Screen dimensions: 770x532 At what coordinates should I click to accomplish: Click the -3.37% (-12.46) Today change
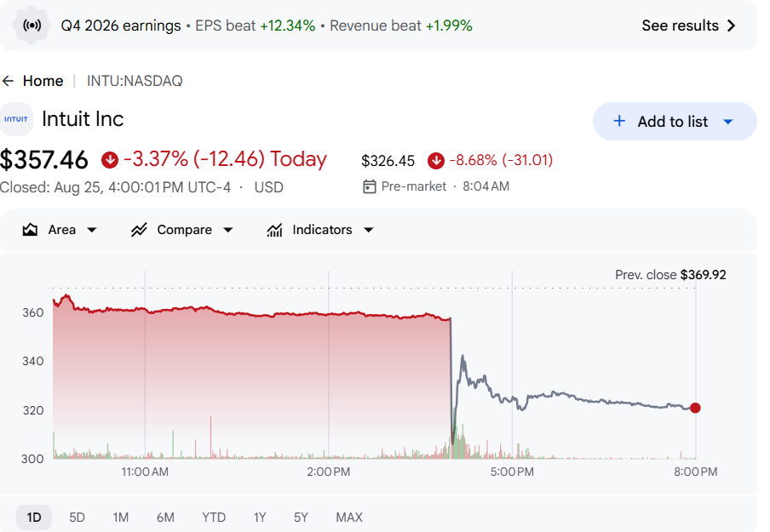(x=225, y=159)
